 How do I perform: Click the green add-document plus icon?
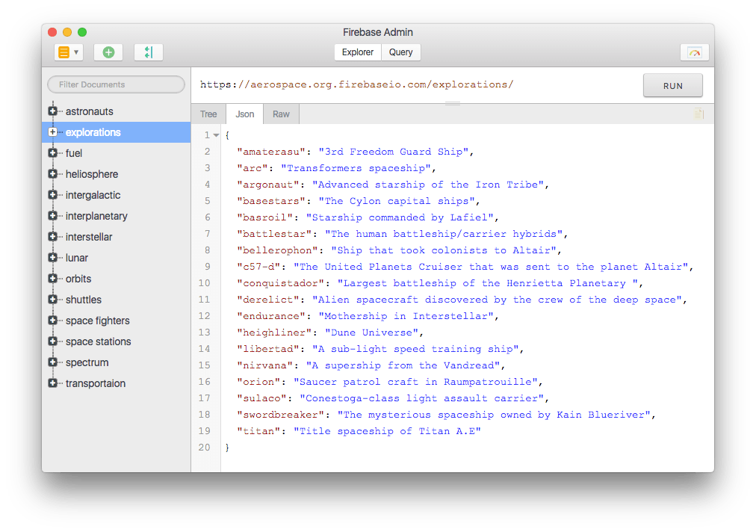109,52
